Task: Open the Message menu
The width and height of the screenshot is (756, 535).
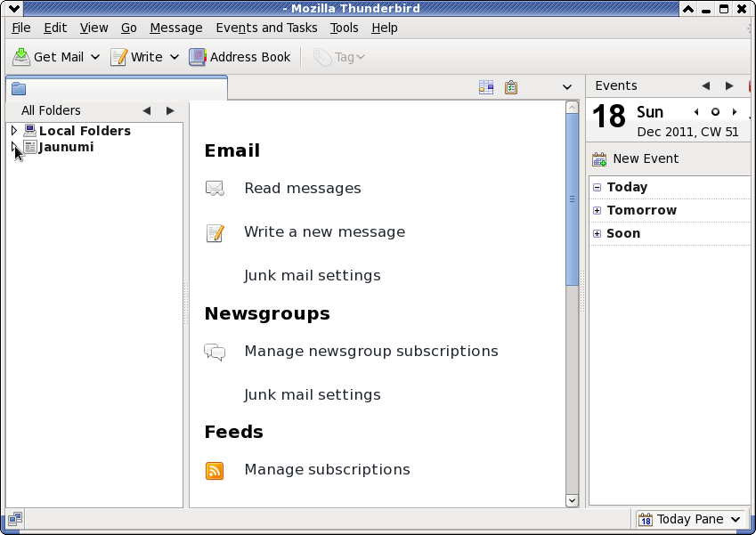Action: click(x=176, y=28)
